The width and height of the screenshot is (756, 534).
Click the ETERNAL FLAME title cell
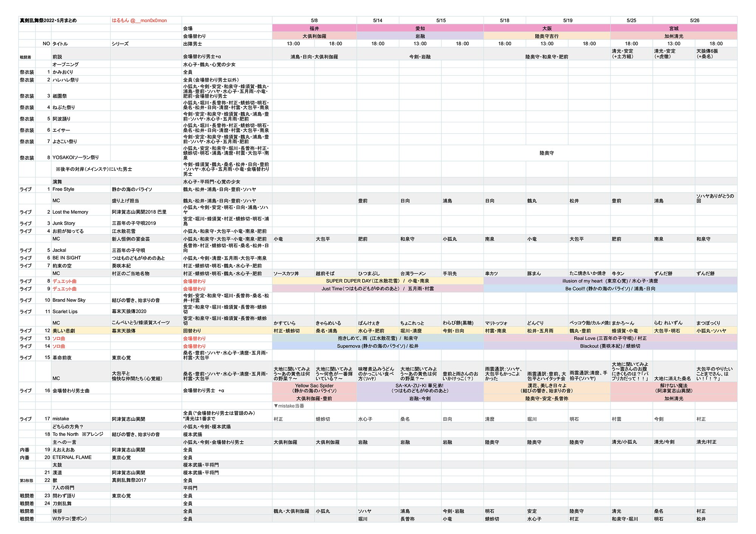tap(72, 457)
